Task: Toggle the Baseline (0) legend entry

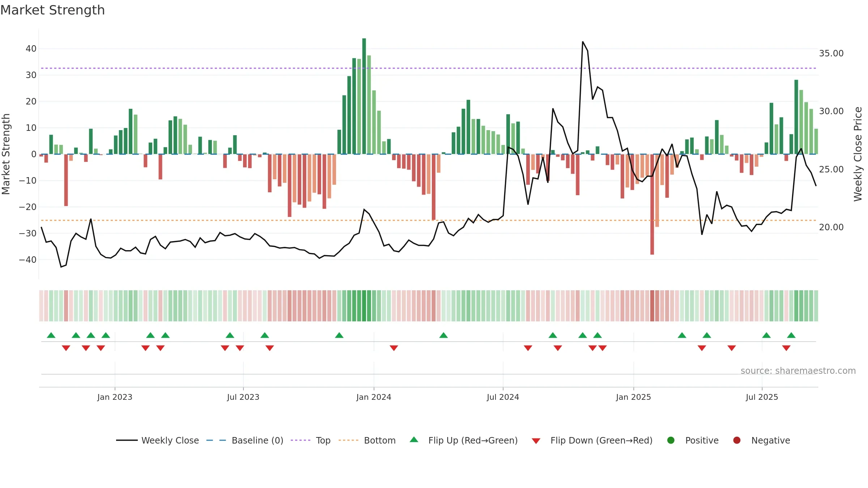Action: click(x=245, y=440)
